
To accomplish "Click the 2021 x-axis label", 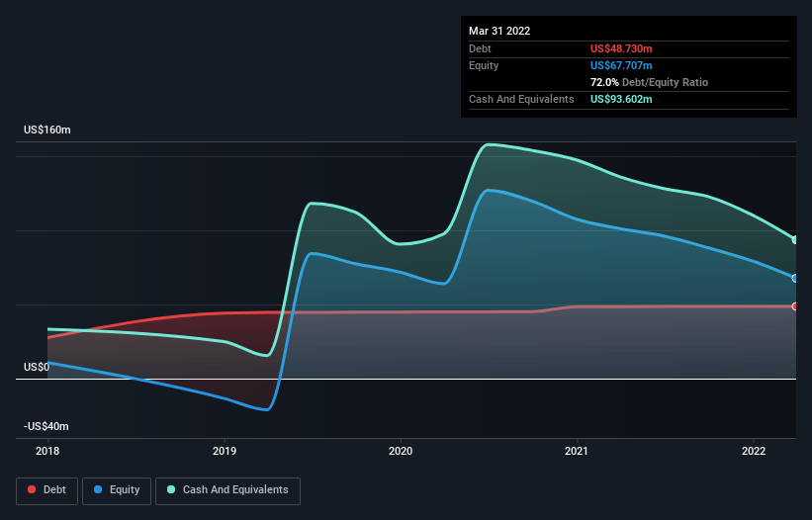I will pos(577,451).
